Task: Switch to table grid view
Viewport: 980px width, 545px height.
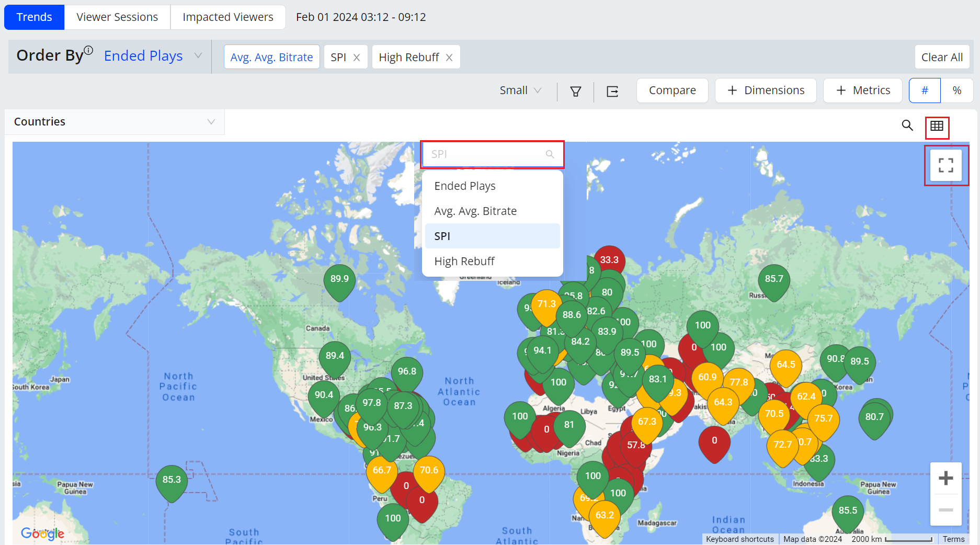Action: [937, 126]
